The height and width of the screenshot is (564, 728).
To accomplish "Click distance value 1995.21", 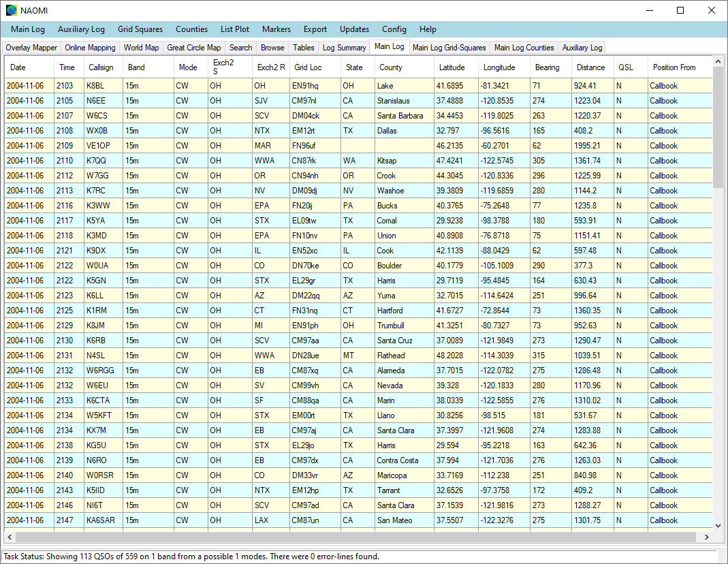I will [593, 146].
